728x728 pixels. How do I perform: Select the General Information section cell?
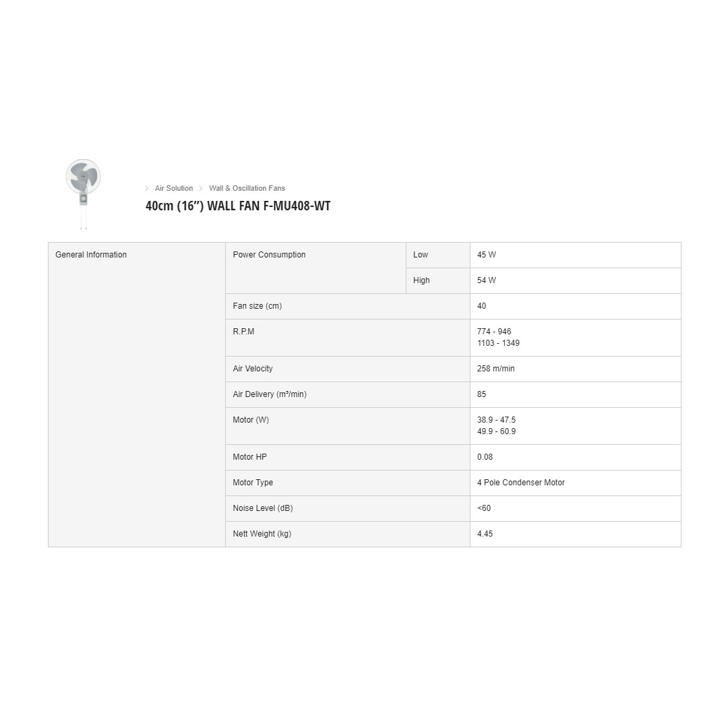(x=91, y=255)
